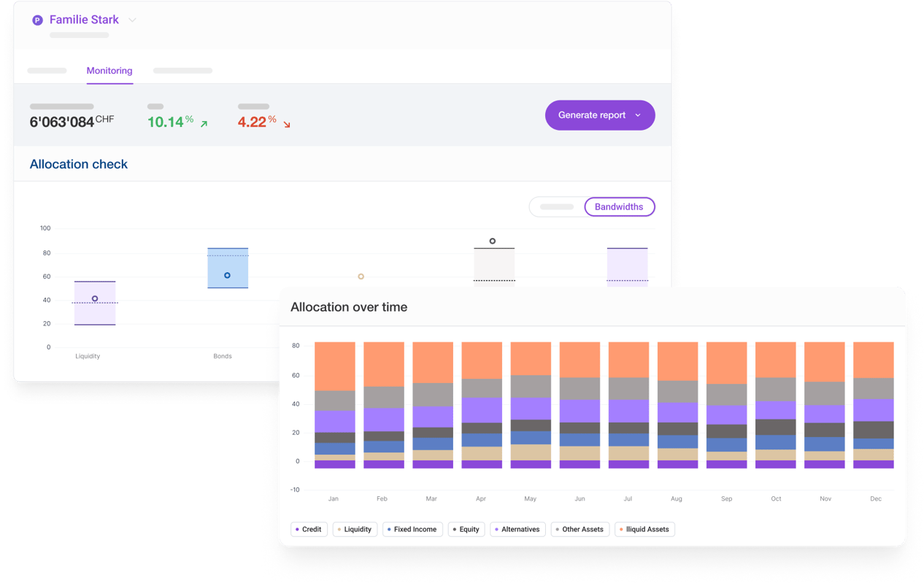The width and height of the screenshot is (924, 583).
Task: Click the Generate report button
Action: [591, 115]
